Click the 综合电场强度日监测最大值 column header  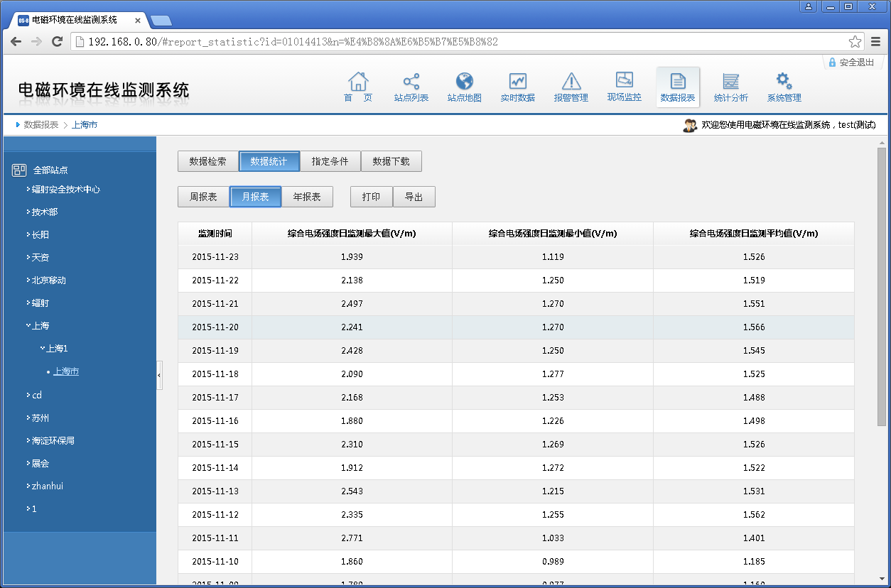(x=352, y=233)
